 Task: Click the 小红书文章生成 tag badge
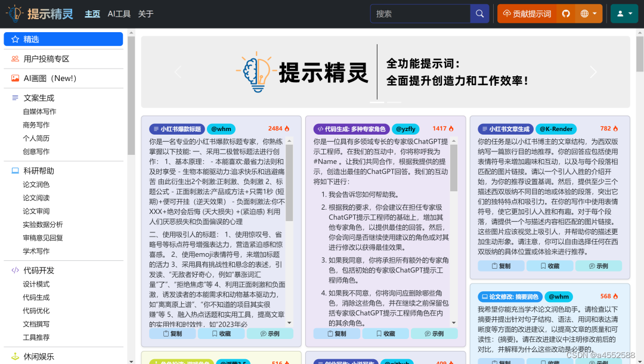pyautogui.click(x=506, y=129)
